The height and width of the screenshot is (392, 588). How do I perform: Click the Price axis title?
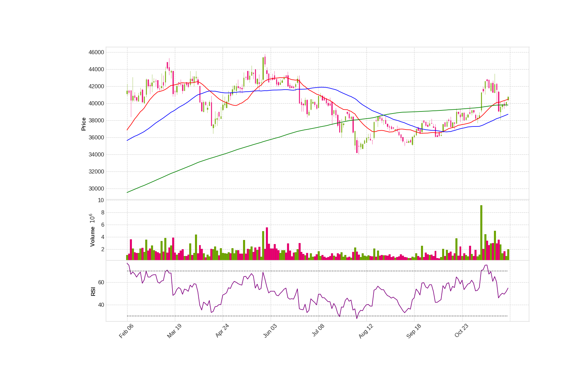[x=84, y=124]
